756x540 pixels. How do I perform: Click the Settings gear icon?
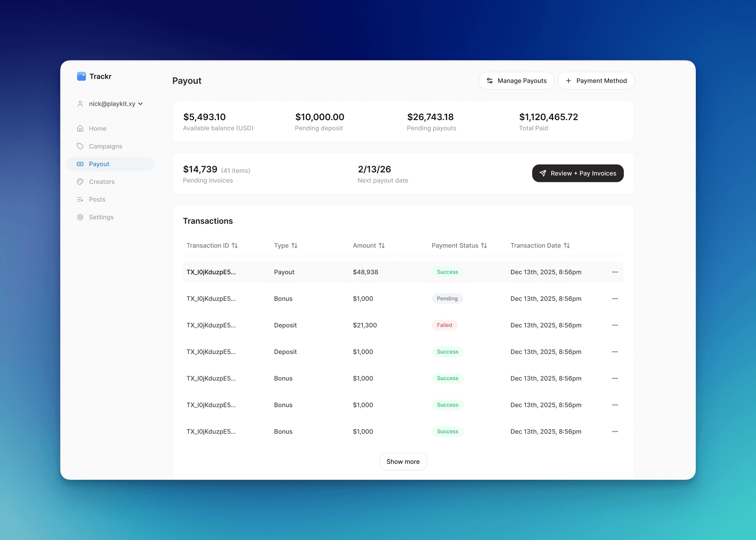point(80,217)
